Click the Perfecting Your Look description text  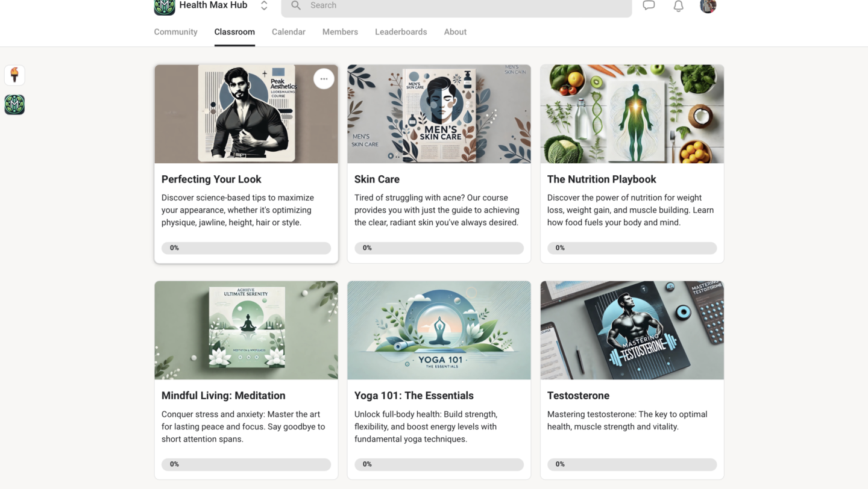(x=237, y=210)
